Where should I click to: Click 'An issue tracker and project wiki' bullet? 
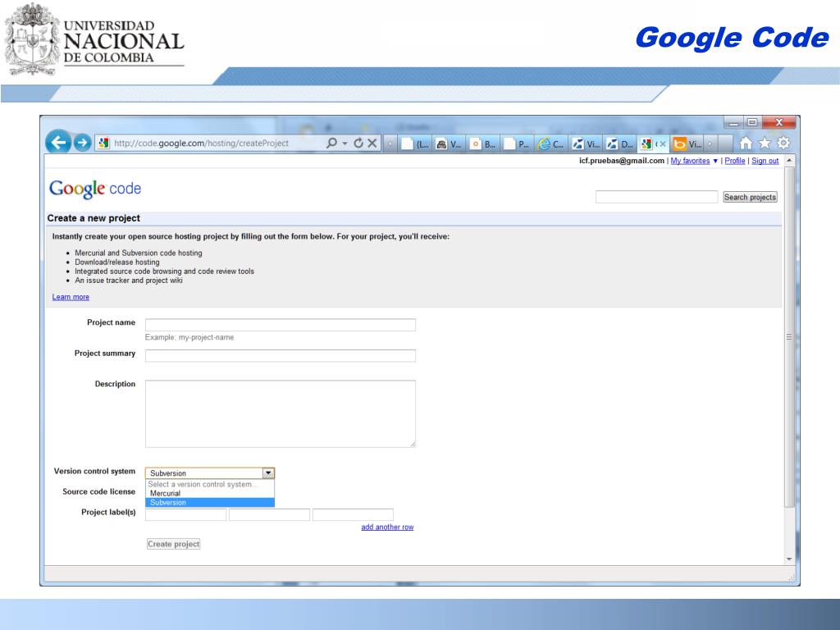coord(129,281)
